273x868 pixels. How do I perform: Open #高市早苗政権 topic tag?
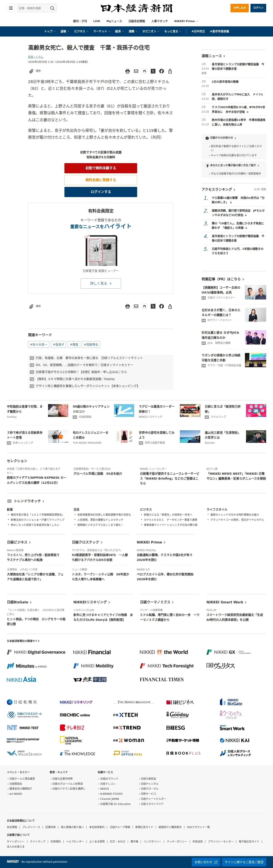[219, 31]
